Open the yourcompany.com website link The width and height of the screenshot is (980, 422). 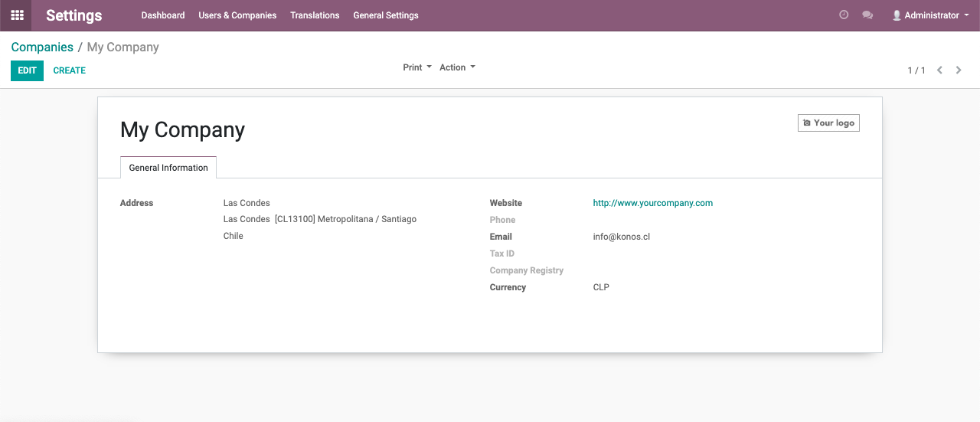653,203
